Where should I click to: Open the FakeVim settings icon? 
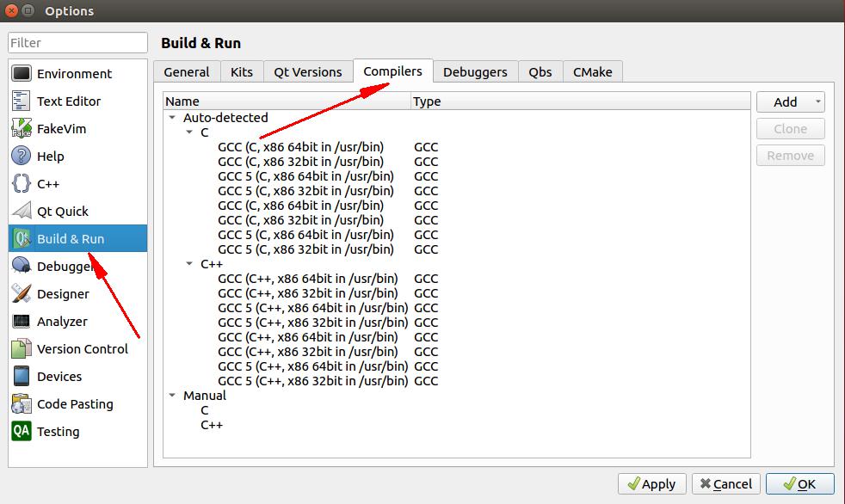click(x=22, y=128)
